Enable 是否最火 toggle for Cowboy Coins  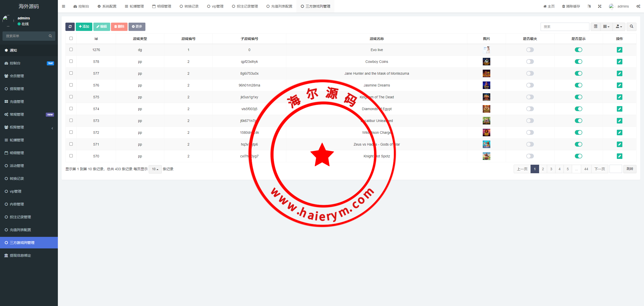[530, 61]
